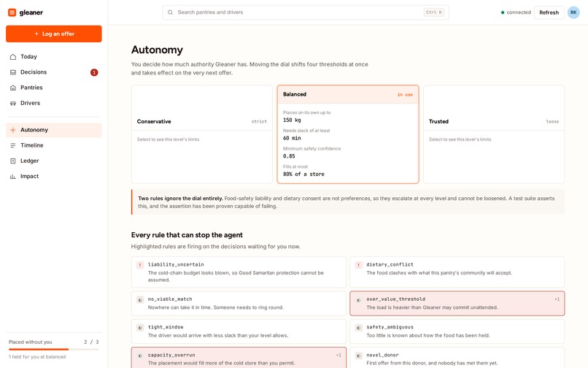Select the Conservative autonomy level
The width and height of the screenshot is (588, 368).
click(202, 134)
